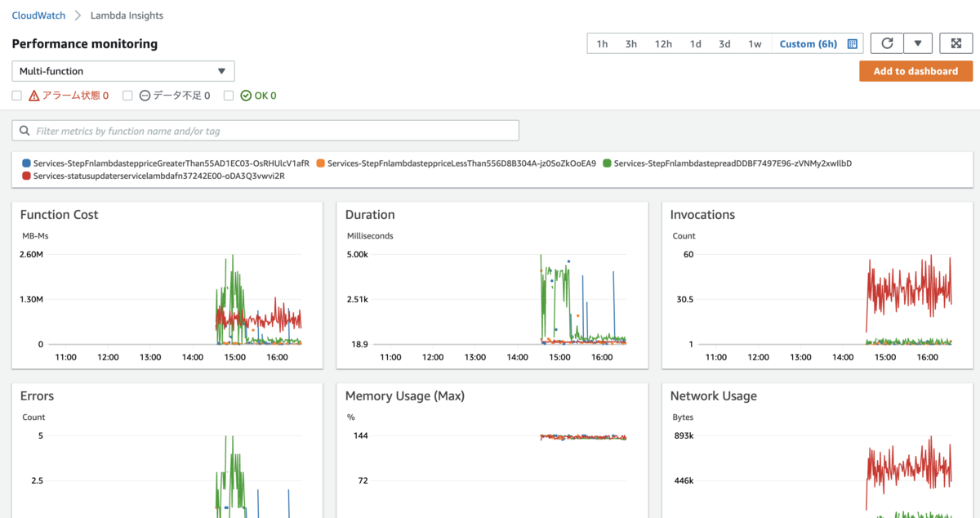Toggle the OK state checkbox

point(229,96)
